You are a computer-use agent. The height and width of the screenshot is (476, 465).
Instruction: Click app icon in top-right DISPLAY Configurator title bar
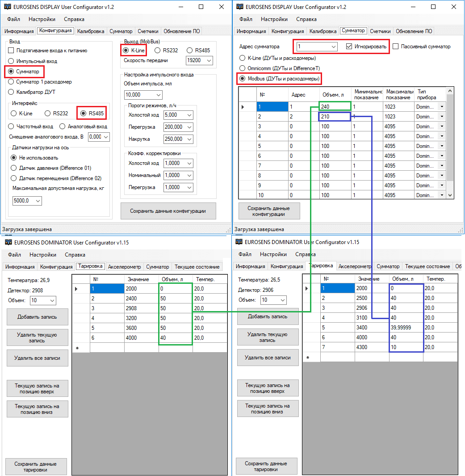point(239,7)
